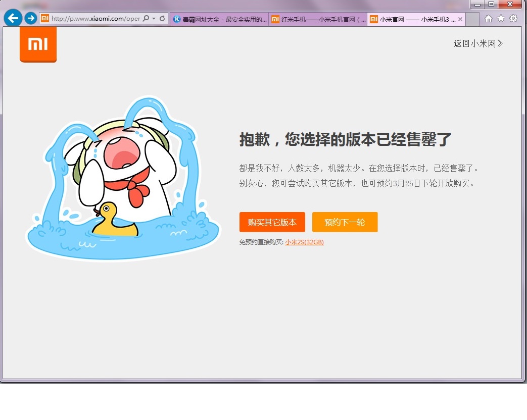Open favorites star icon
This screenshot has height=420, width=527.
[x=501, y=19]
